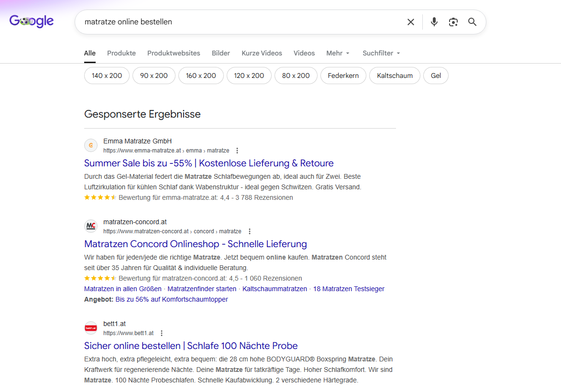Viewport: 561px width, 392px height.
Task: Open the Kurze Videos tab
Action: [x=262, y=53]
